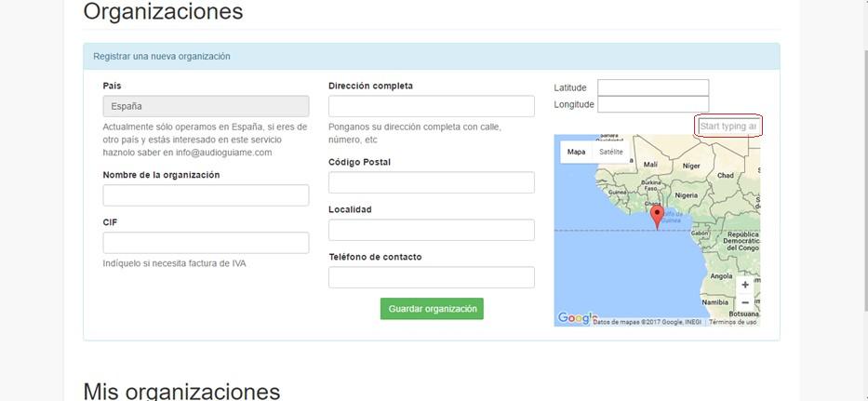Select the Mapa map type
Viewport: 868px width, 401px height.
577,152
